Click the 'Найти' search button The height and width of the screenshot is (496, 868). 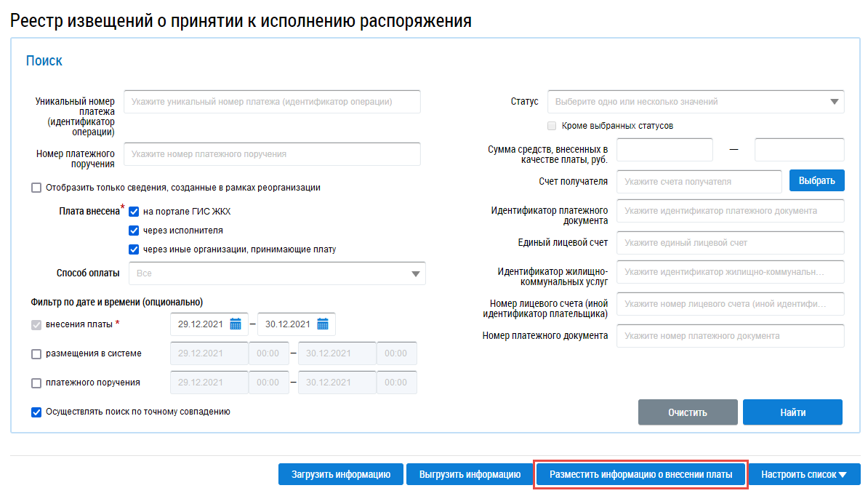click(x=792, y=412)
